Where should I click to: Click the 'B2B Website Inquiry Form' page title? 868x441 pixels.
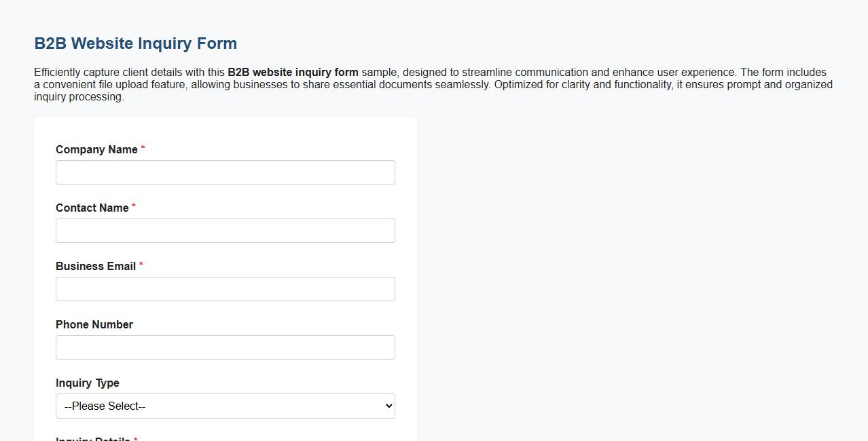[x=135, y=43]
